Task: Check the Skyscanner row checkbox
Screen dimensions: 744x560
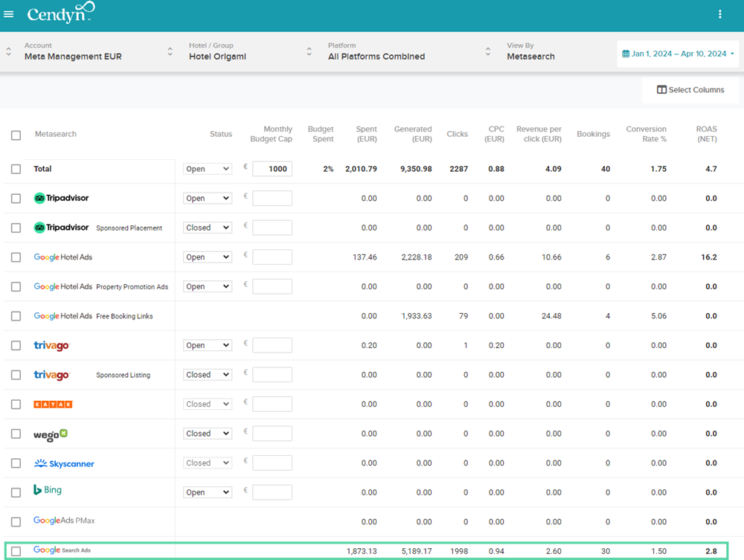Action: click(16, 463)
